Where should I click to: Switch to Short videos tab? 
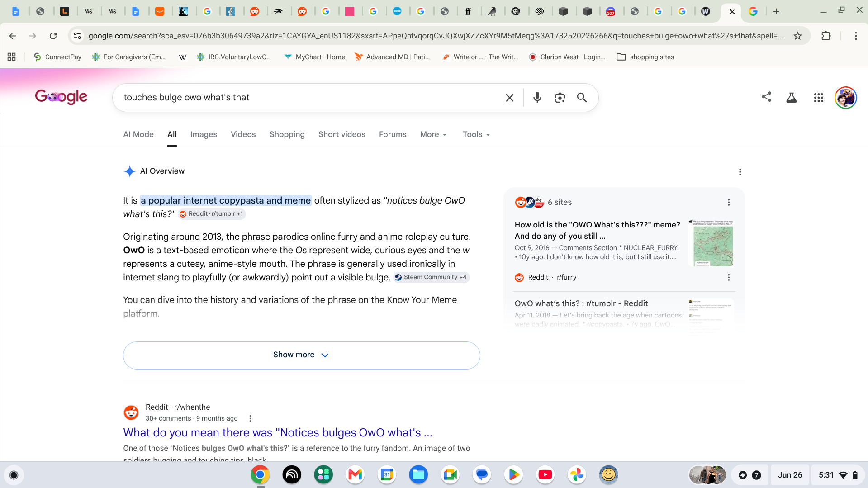[x=342, y=134]
